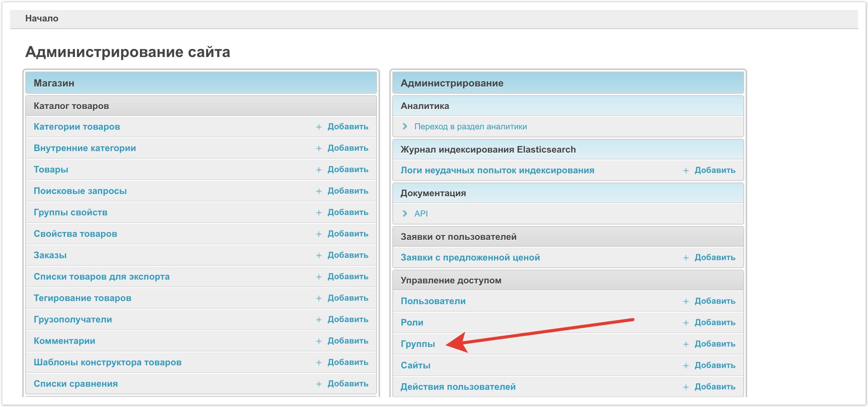
Task: Click Добавить for Действия пользователей
Action: click(x=715, y=387)
